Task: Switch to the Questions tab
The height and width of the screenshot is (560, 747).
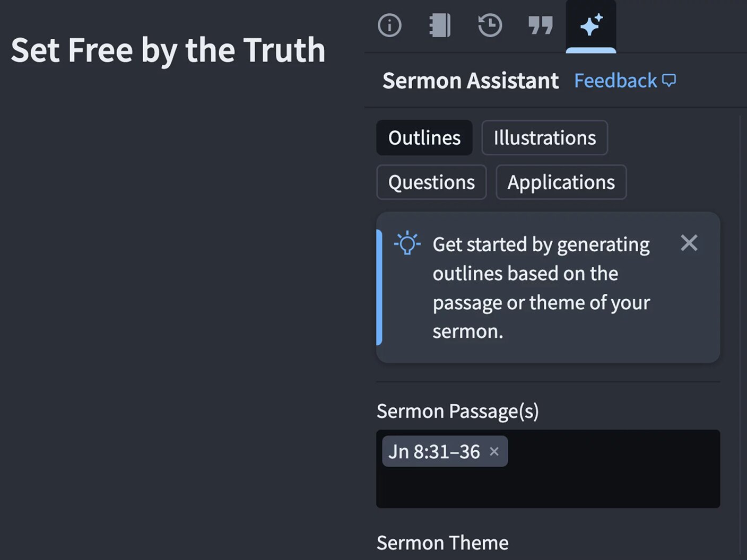Action: click(x=431, y=182)
